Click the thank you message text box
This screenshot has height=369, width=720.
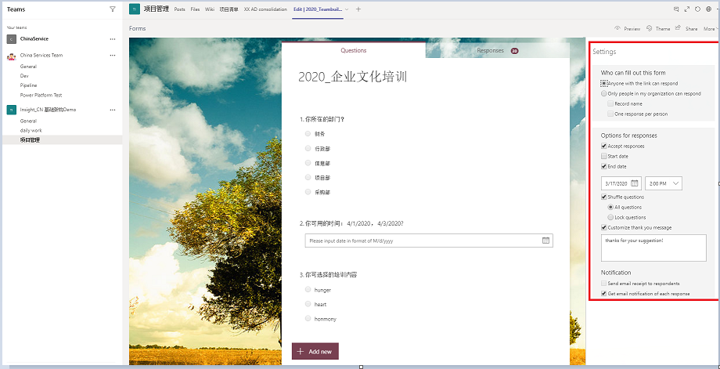coord(653,248)
